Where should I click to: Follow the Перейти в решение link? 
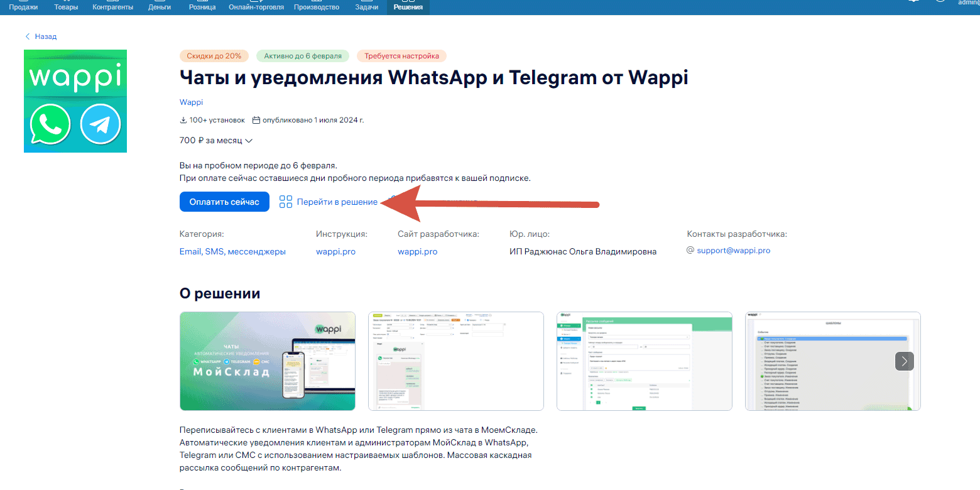point(337,202)
